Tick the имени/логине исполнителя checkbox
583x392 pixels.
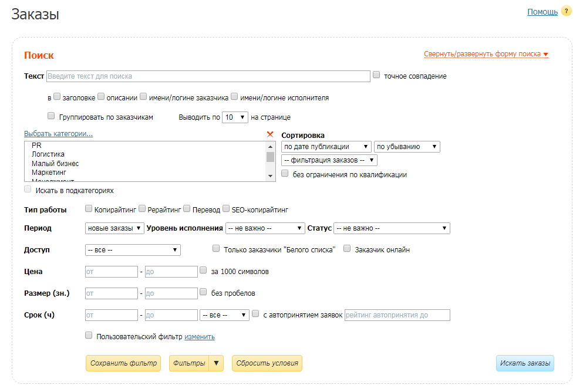(234, 97)
